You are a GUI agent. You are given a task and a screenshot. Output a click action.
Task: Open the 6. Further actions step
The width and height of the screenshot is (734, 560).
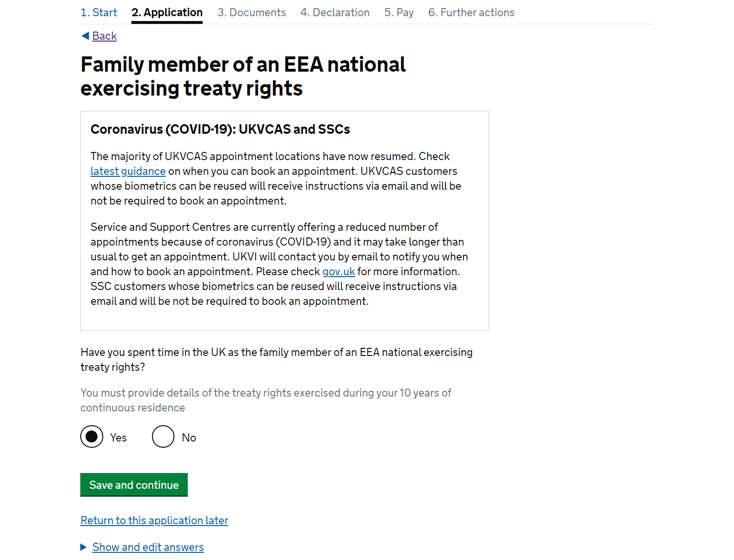point(471,12)
